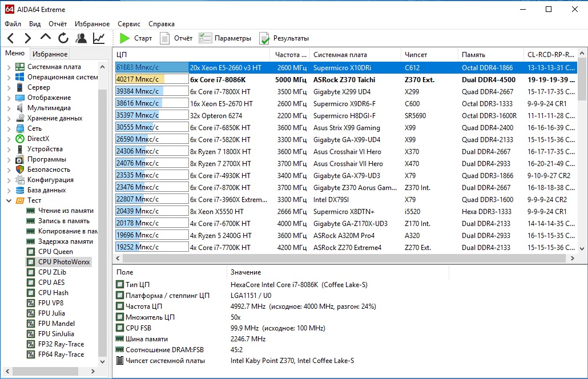
Task: Open the Избранное menu in the menu bar
Action: click(x=92, y=24)
